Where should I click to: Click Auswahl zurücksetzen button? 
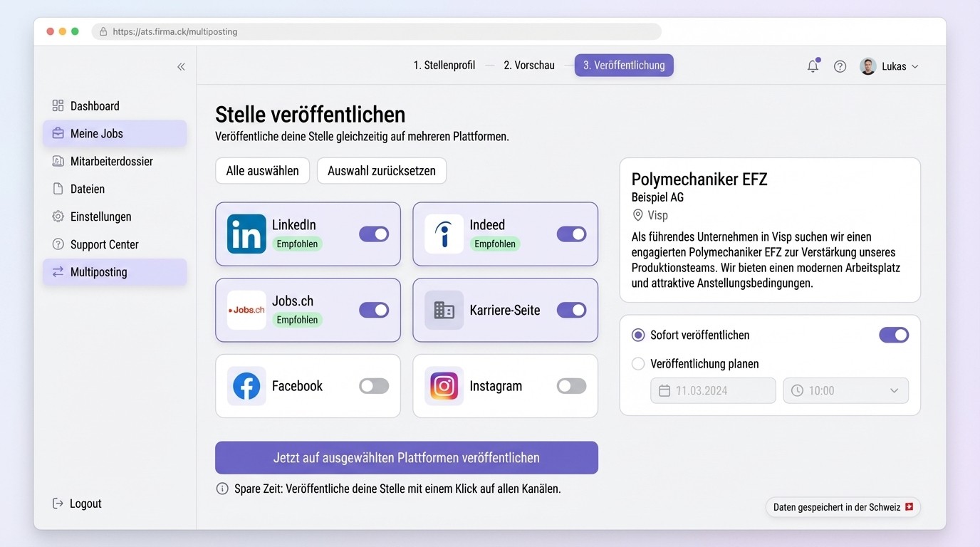click(x=382, y=171)
